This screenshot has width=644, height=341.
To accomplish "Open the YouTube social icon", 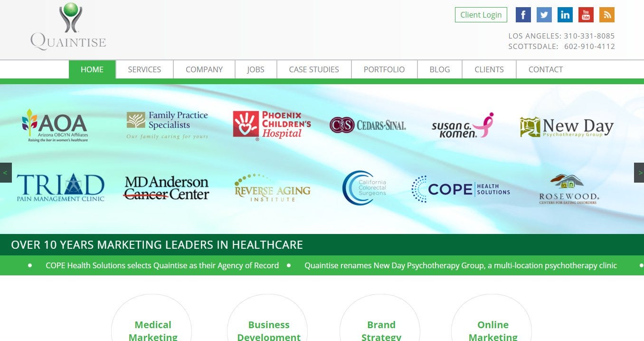I will click(586, 15).
